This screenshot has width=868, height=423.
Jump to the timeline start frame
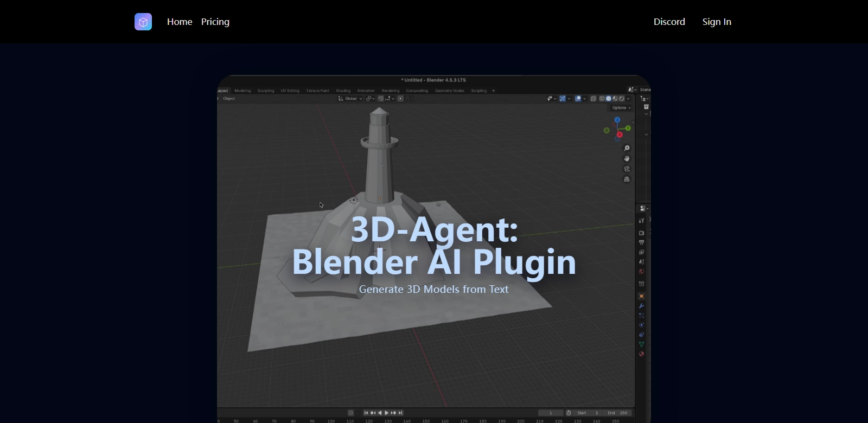(x=366, y=413)
